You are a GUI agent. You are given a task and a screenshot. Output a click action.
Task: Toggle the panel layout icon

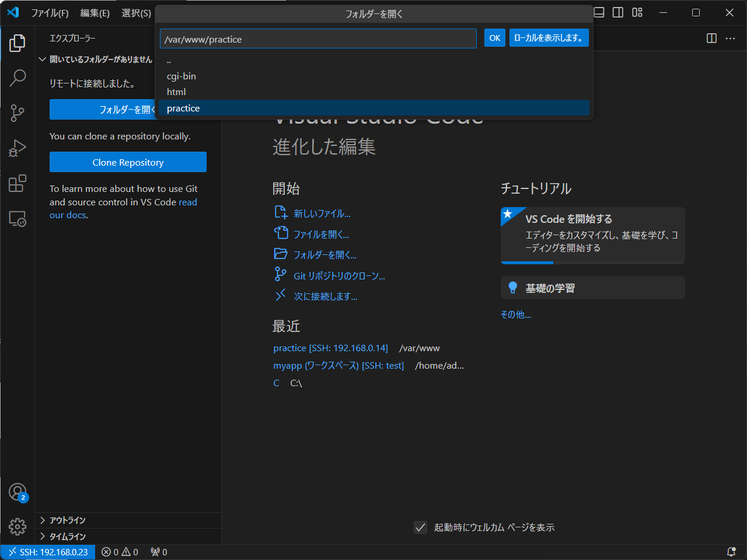[x=598, y=12]
